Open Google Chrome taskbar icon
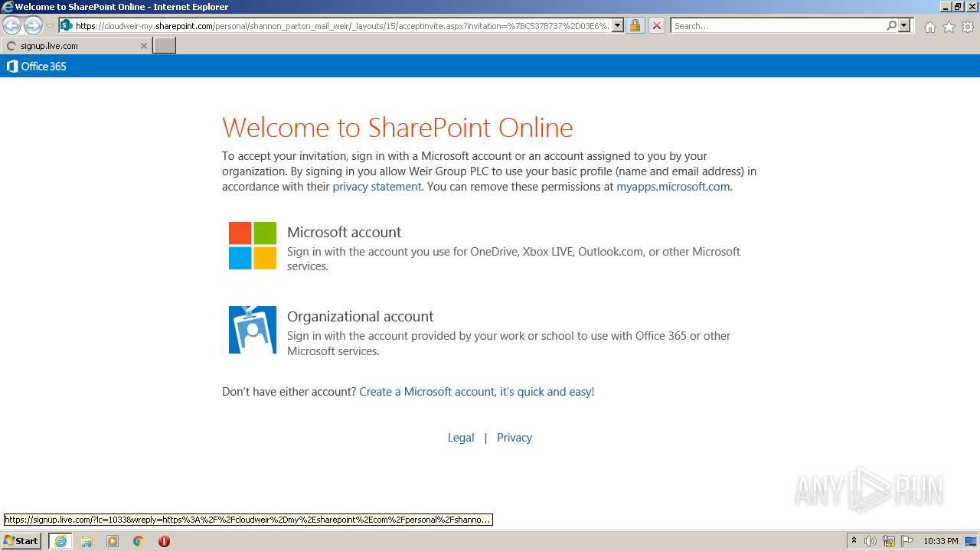The image size is (980, 551). 139,541
